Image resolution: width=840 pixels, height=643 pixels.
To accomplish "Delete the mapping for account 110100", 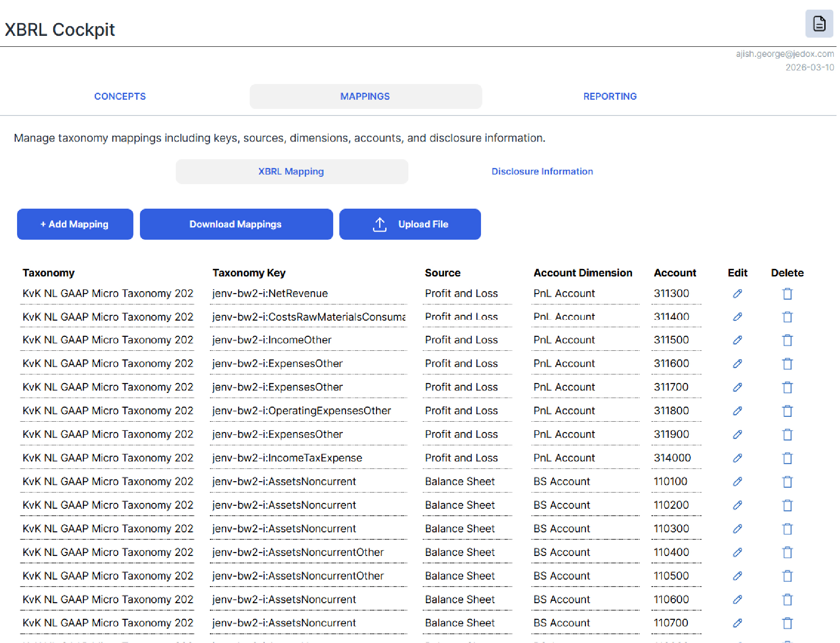I will tap(787, 482).
